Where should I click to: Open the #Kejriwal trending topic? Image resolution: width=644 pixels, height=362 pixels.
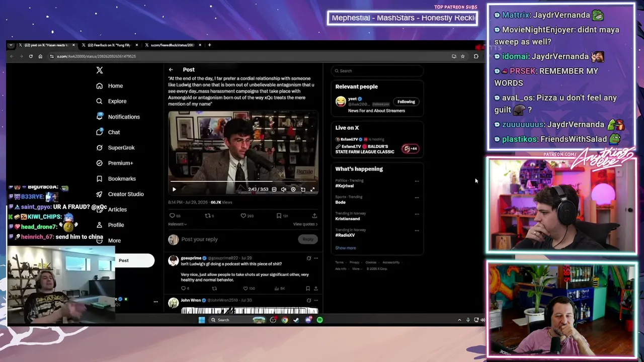345,186
